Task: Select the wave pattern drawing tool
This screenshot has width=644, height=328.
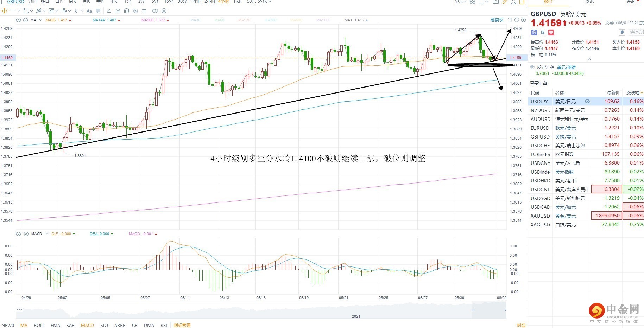Action: [38, 11]
